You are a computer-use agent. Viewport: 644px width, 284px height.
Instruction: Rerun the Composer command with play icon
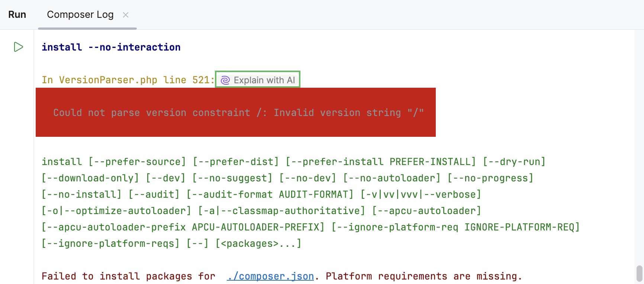pos(18,47)
